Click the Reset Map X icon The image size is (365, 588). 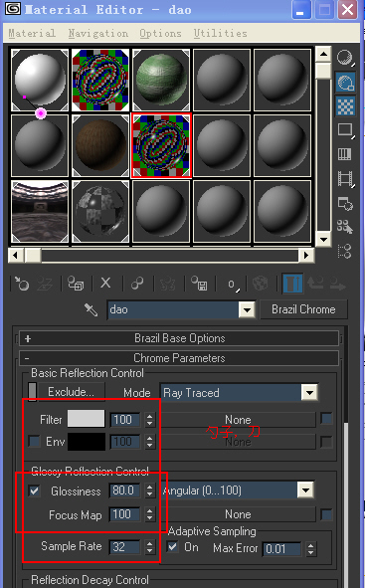coord(105,283)
